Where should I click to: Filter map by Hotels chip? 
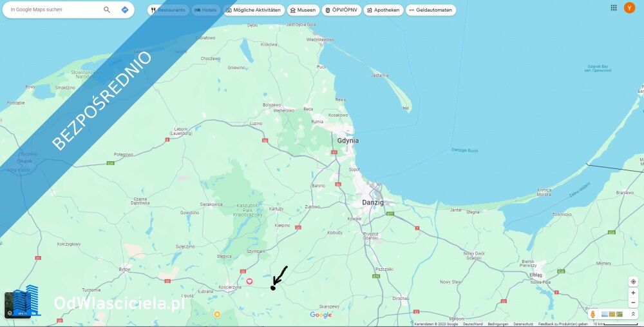click(x=205, y=10)
